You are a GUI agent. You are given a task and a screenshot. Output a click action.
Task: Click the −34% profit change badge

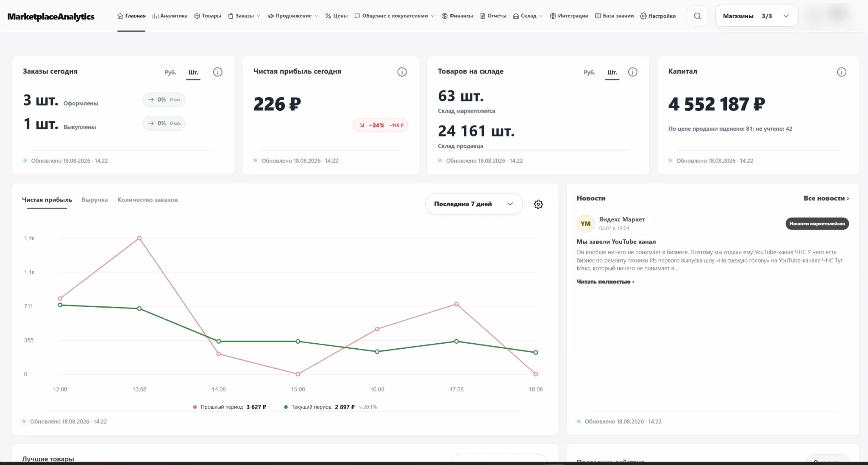381,125
